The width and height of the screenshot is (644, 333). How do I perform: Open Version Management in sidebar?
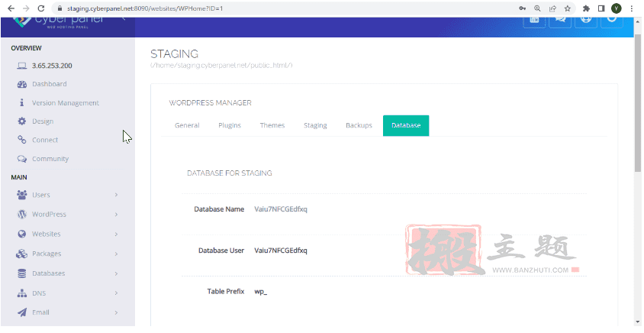pos(66,103)
